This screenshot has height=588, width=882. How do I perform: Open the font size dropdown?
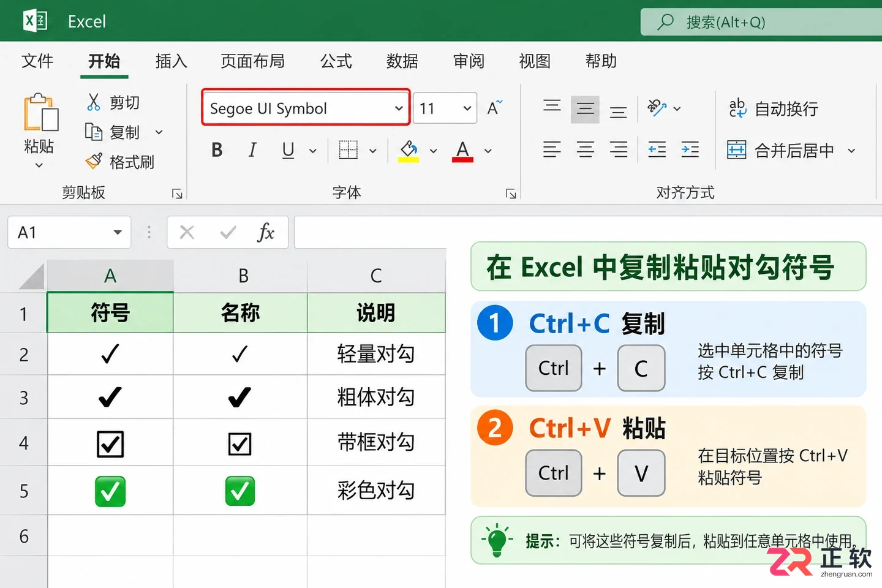click(467, 108)
